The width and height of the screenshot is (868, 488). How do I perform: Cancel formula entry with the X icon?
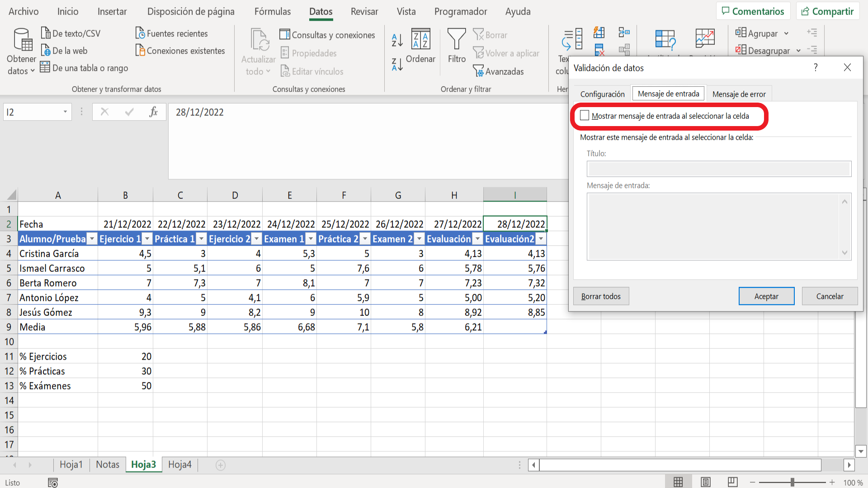point(104,112)
